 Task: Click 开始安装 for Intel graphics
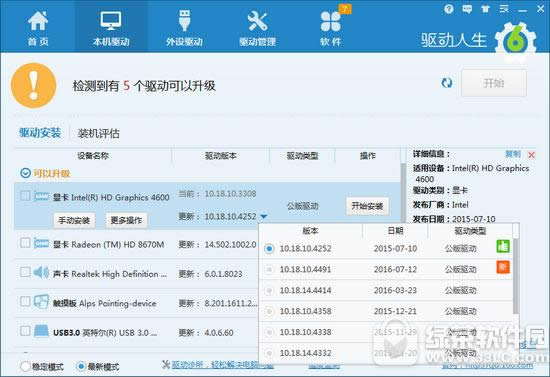(x=367, y=206)
